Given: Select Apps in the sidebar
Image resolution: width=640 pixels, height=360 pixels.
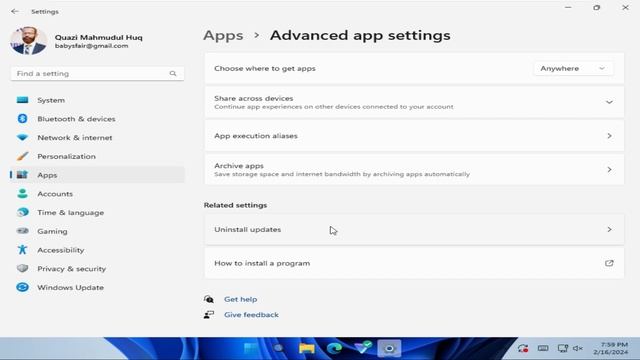Looking at the screenshot, I should point(97,175).
